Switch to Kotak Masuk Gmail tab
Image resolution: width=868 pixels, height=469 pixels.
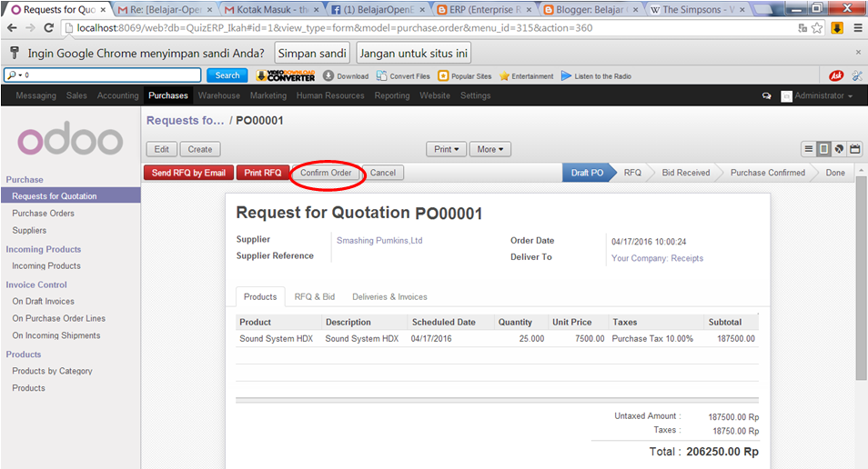pos(272,9)
